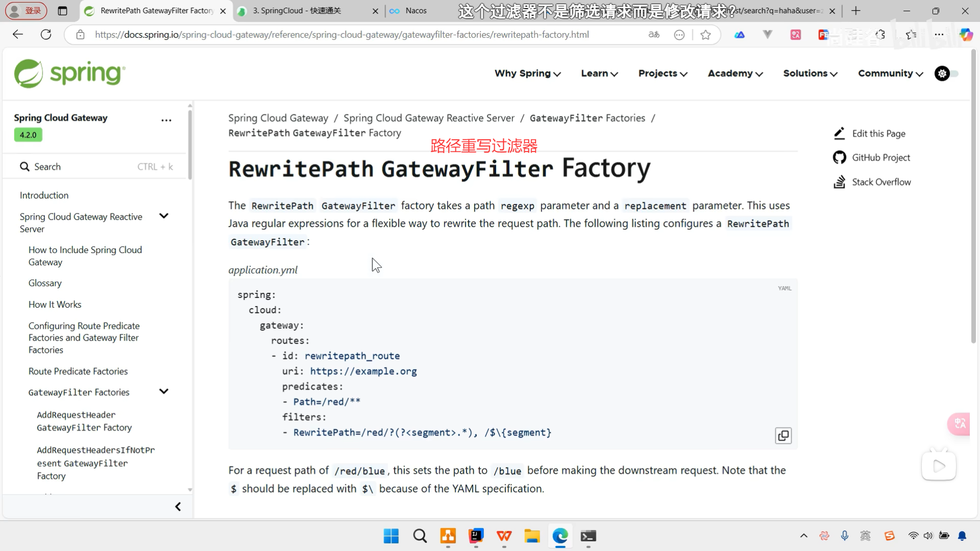This screenshot has height=551, width=980.
Task: Refresh the current browser page
Action: click(46, 35)
